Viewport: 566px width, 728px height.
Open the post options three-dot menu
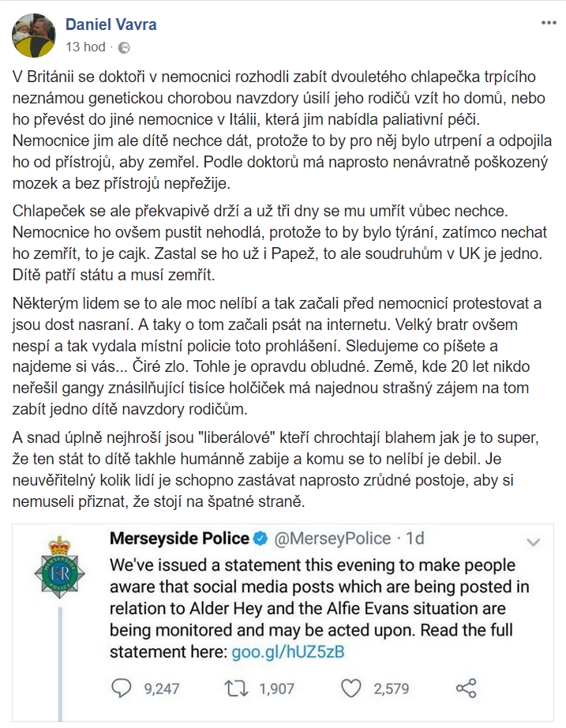tap(549, 23)
